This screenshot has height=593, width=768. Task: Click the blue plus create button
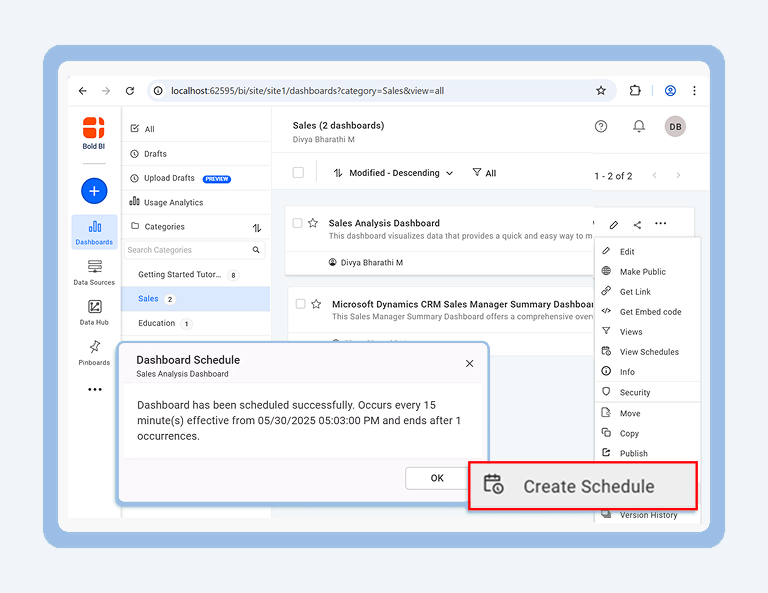94,191
